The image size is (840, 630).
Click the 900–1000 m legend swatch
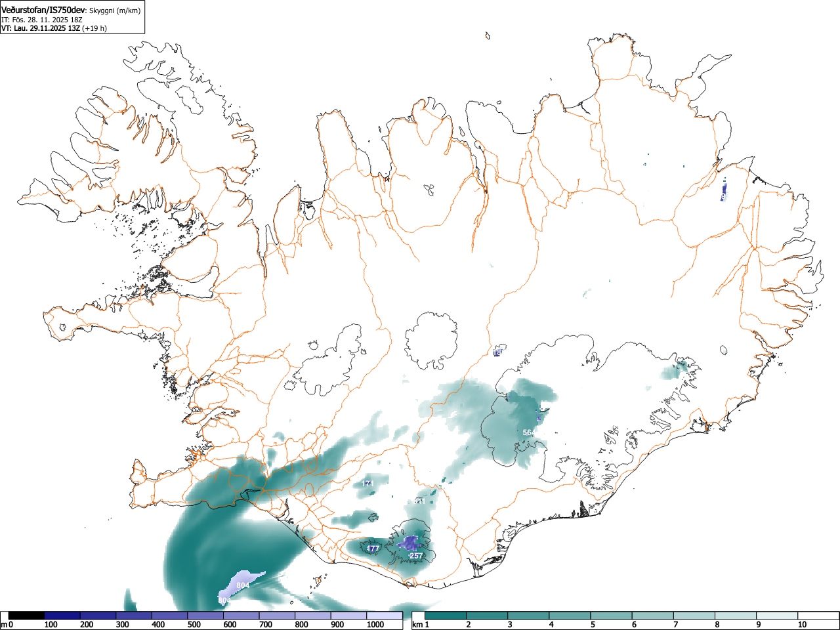[348, 616]
